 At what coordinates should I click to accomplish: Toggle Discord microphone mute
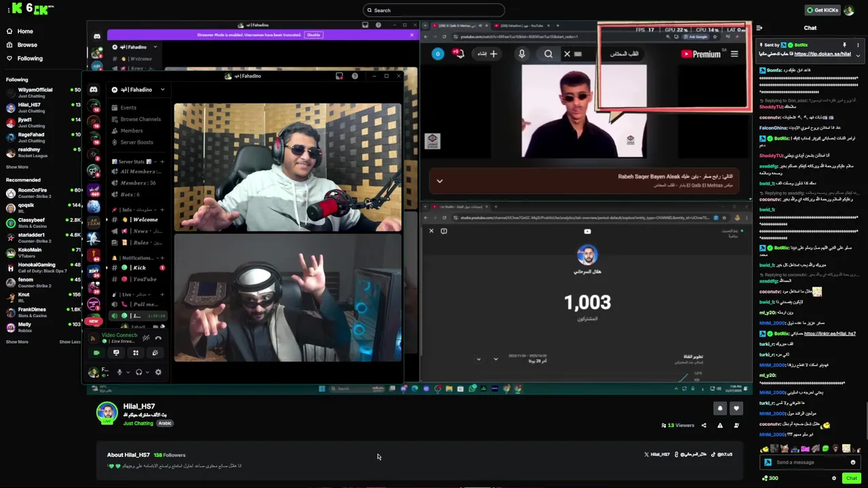point(119,371)
